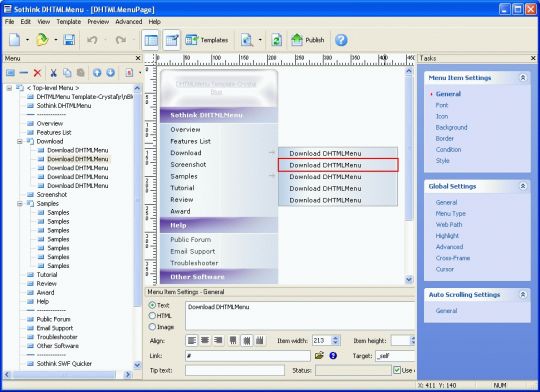Set vertical align middle
This screenshot has width=540, height=392.
click(247, 341)
